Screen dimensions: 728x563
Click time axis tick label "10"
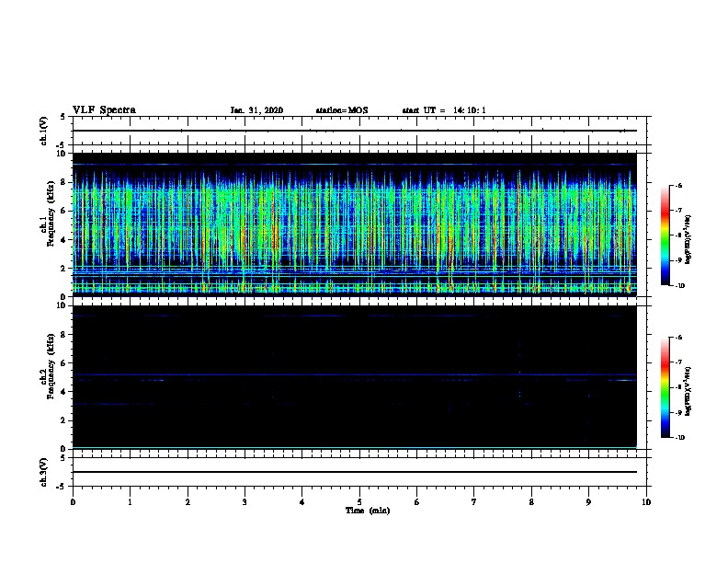tap(646, 502)
